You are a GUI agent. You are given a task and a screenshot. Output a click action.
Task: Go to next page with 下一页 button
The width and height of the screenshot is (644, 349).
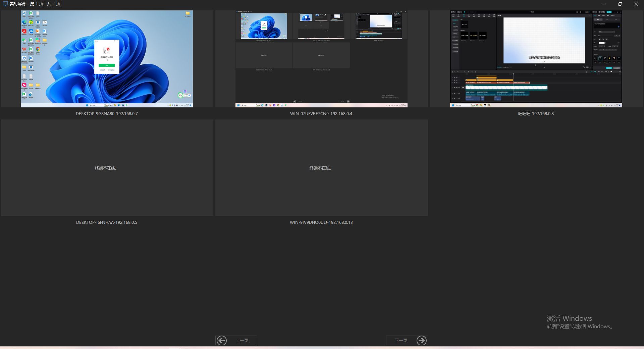click(407, 340)
